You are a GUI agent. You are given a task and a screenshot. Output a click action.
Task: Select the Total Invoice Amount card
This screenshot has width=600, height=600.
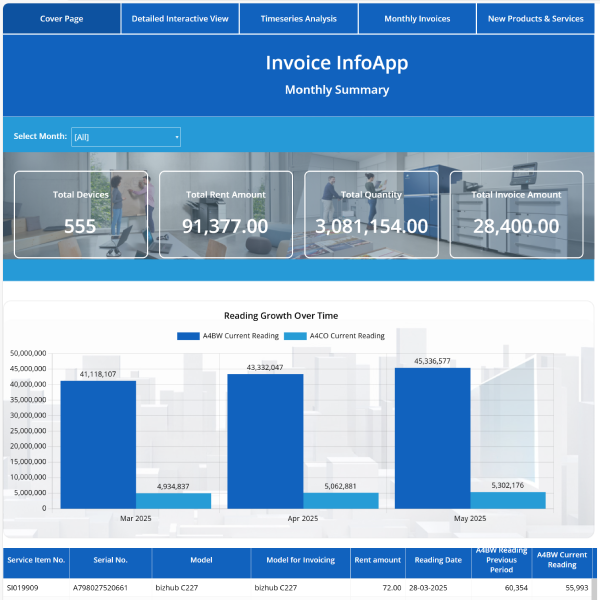[516, 215]
